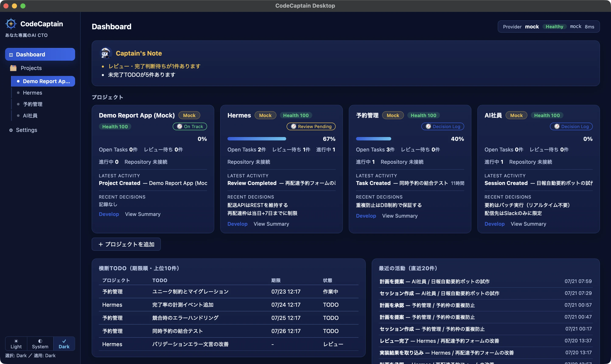Click Hermes 67% progress bar
Image resolution: width=611 pixels, height=364 pixels.
257,139
